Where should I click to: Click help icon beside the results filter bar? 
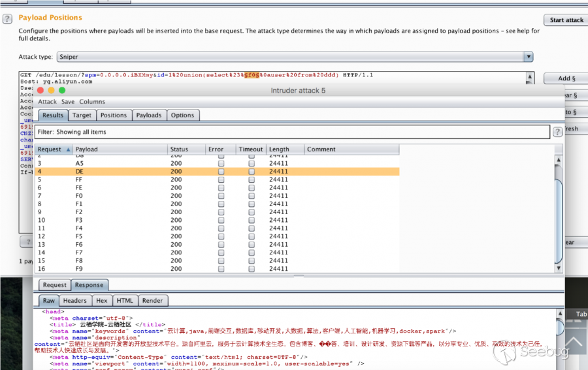(x=557, y=132)
